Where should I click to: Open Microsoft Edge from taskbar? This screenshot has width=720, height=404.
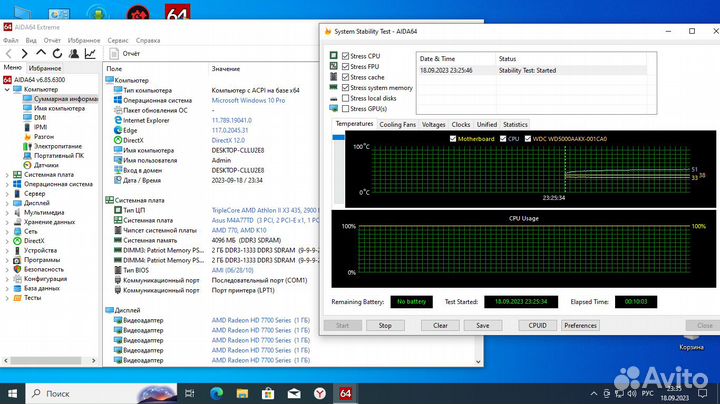click(216, 393)
